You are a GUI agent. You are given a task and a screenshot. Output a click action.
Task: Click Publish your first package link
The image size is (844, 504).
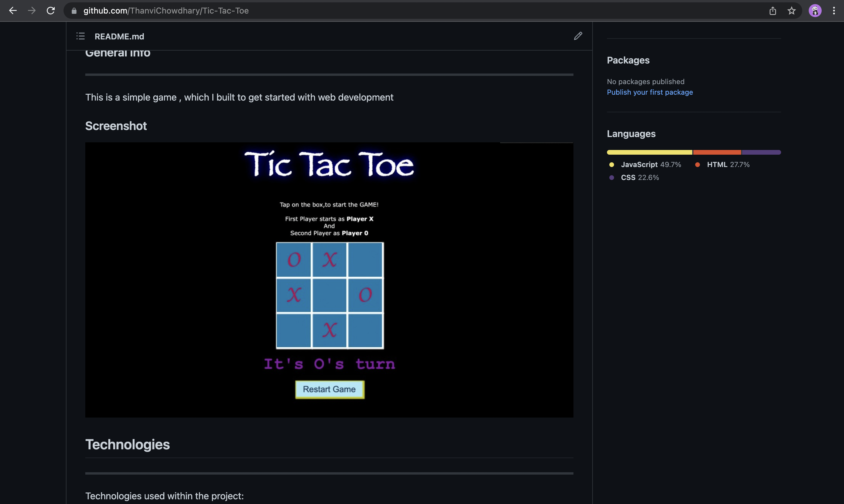click(649, 92)
